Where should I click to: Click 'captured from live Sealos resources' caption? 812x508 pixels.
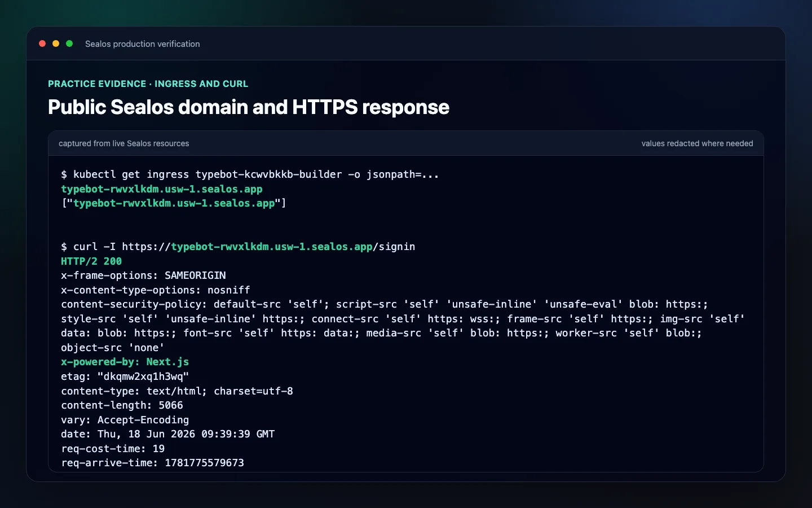124,143
